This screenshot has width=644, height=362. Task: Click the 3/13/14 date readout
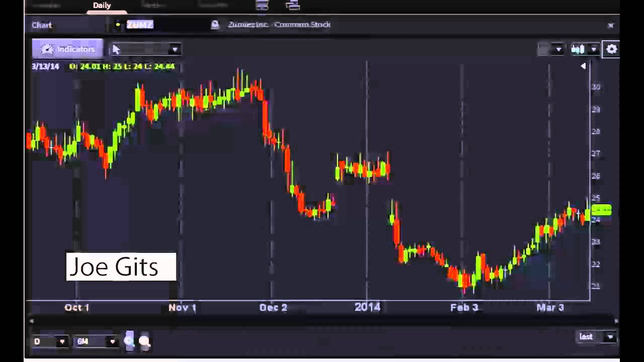tap(45, 66)
